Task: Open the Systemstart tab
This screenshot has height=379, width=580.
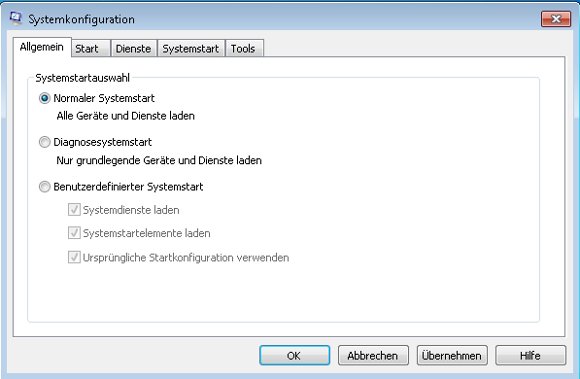Action: point(191,48)
